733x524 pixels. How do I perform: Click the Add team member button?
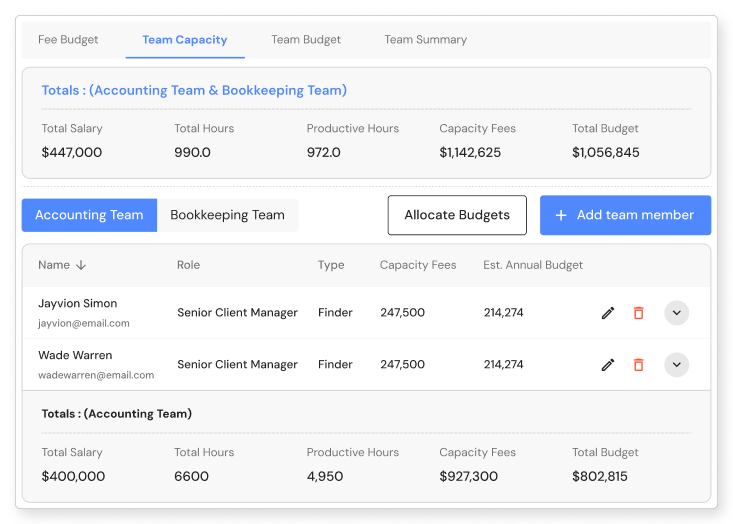[625, 215]
